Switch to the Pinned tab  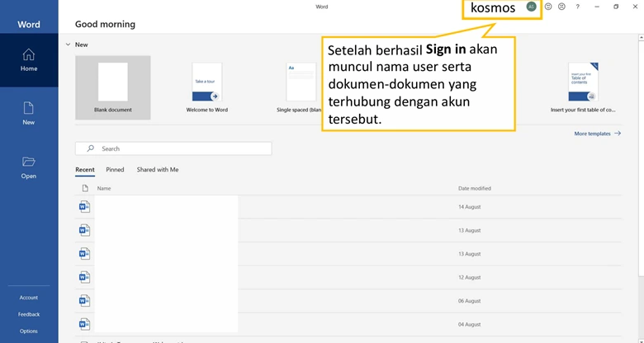[115, 170]
